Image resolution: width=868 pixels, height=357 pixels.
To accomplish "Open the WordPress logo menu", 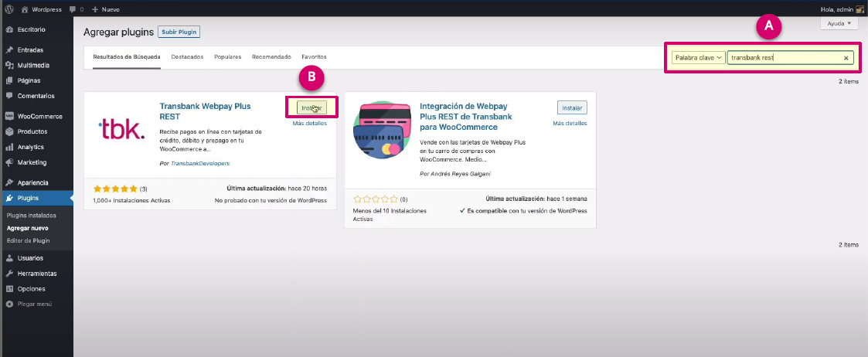I will (9, 9).
